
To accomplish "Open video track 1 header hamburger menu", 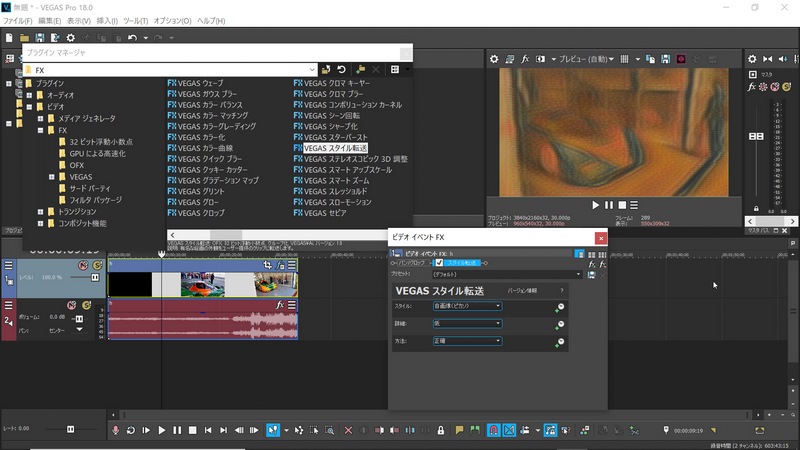I will click(9, 265).
